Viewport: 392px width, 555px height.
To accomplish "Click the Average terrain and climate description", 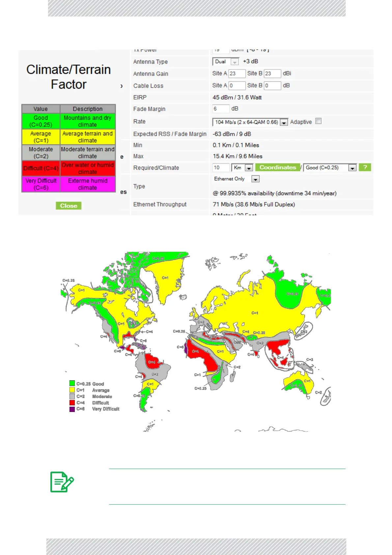I will pyautogui.click(x=88, y=137).
